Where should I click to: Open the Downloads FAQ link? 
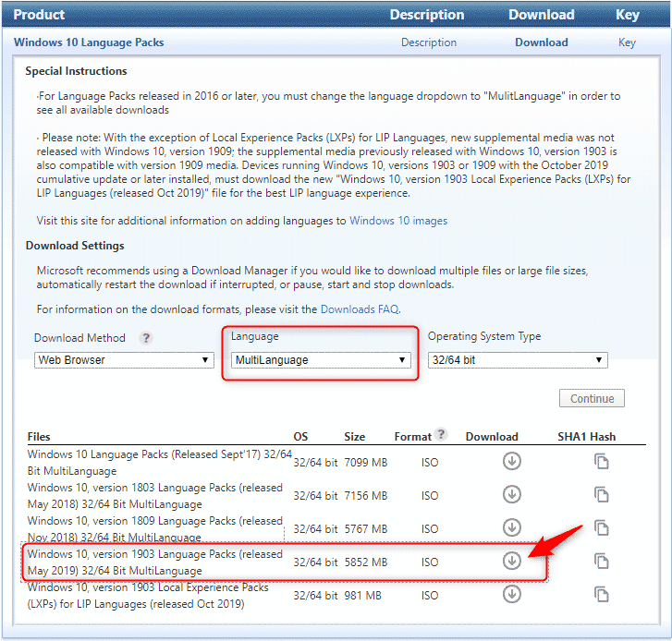pyautogui.click(x=360, y=309)
